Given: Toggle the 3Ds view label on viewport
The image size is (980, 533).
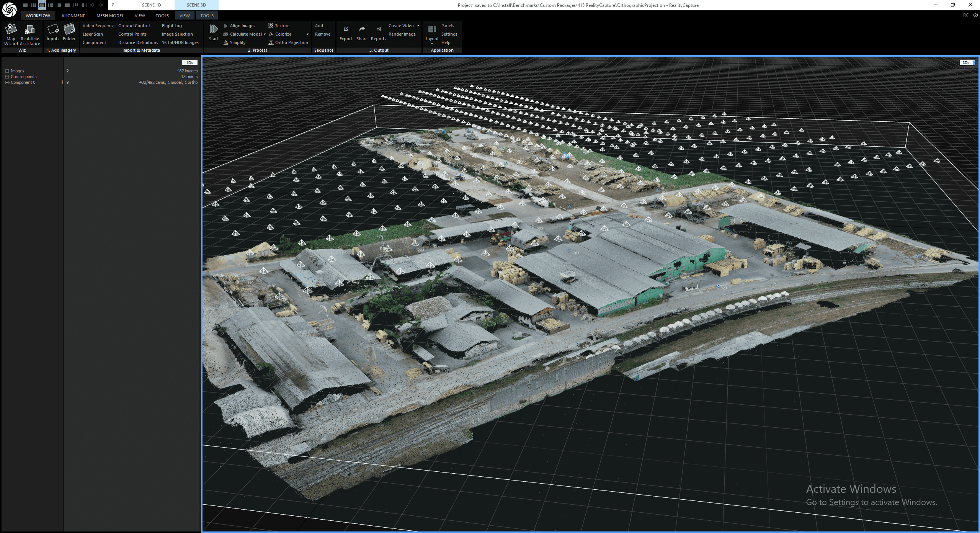Looking at the screenshot, I should pyautogui.click(x=966, y=62).
